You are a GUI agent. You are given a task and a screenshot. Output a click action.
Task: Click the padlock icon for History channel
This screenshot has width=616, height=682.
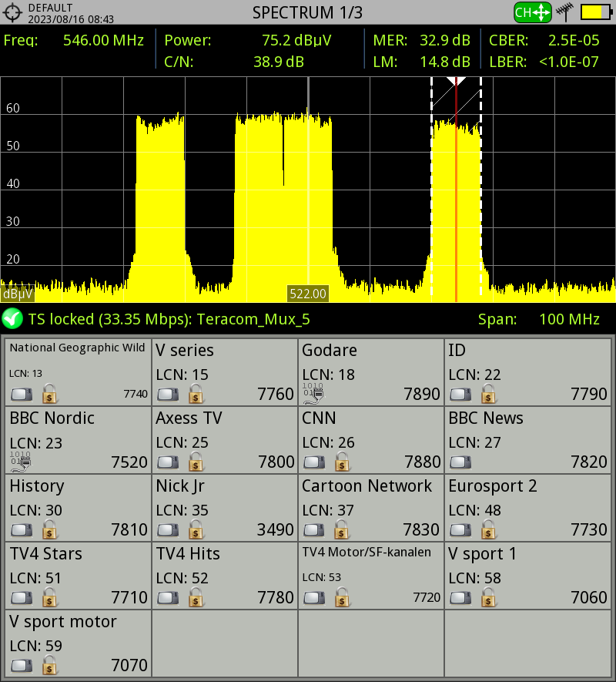coord(49,529)
